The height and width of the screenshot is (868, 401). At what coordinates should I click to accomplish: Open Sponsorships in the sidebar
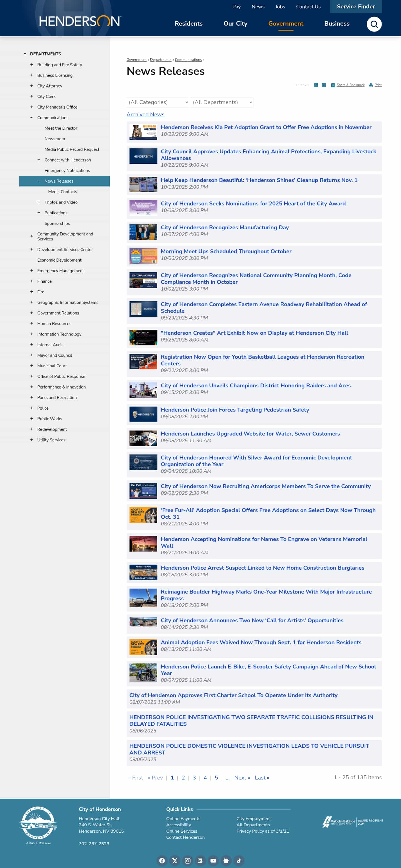pyautogui.click(x=57, y=223)
